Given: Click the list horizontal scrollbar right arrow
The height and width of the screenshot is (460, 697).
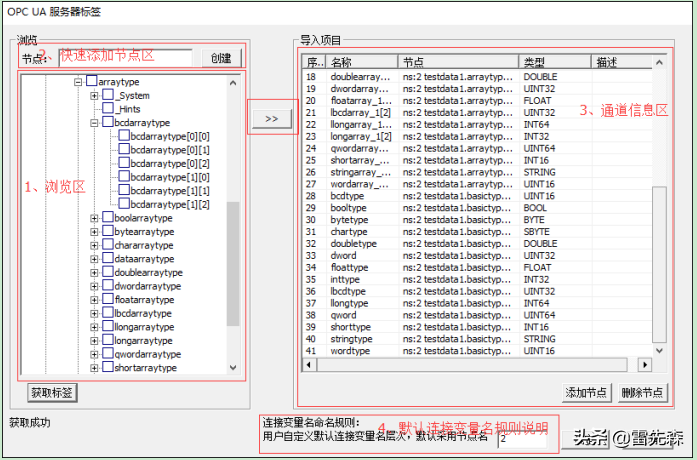Looking at the screenshot, I should 645,365.
